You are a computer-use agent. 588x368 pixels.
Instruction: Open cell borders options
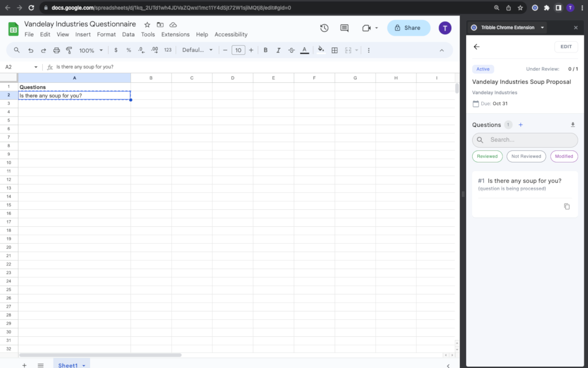click(335, 50)
